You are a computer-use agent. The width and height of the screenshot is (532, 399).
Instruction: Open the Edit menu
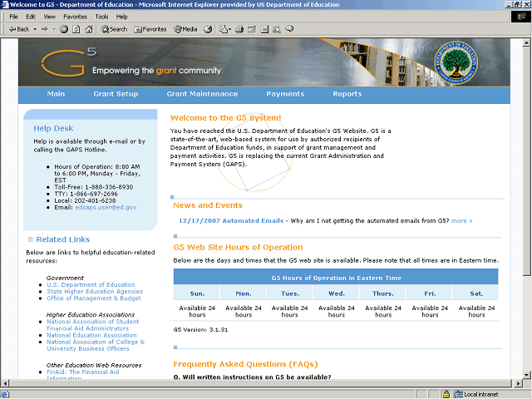[31, 17]
